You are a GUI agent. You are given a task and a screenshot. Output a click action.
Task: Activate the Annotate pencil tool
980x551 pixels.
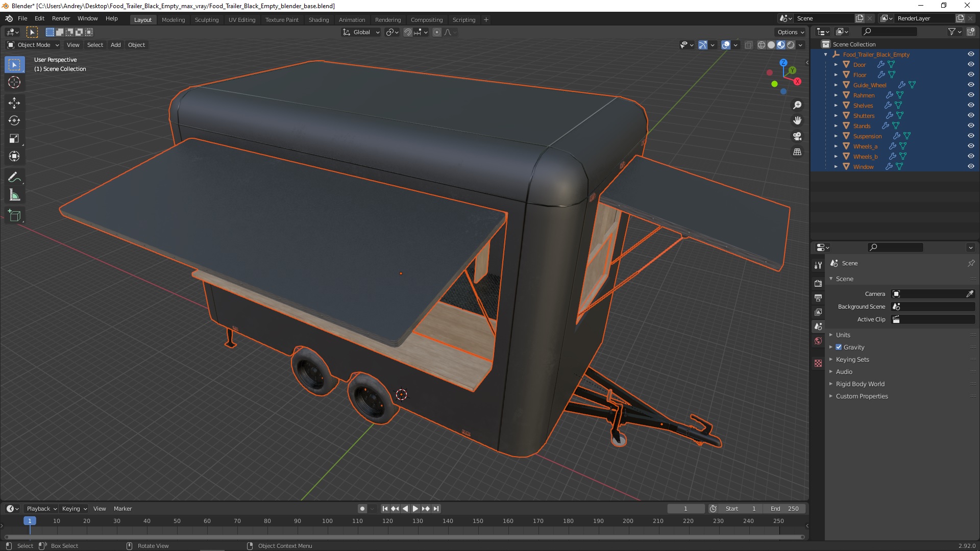point(14,178)
